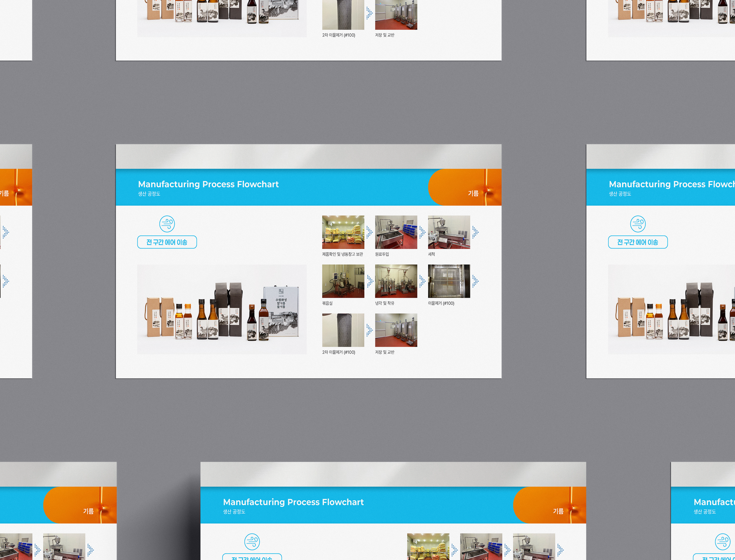Click the arrow after '세척' photo, center slide

[475, 232]
